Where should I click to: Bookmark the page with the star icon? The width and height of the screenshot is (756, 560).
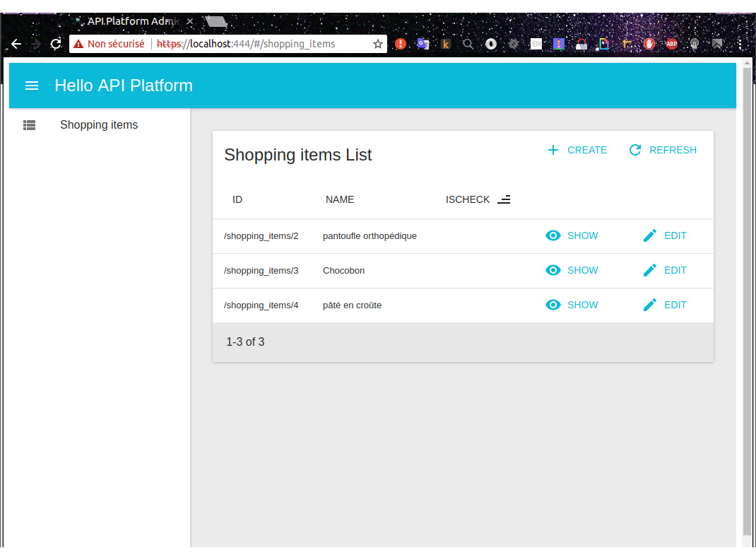378,44
